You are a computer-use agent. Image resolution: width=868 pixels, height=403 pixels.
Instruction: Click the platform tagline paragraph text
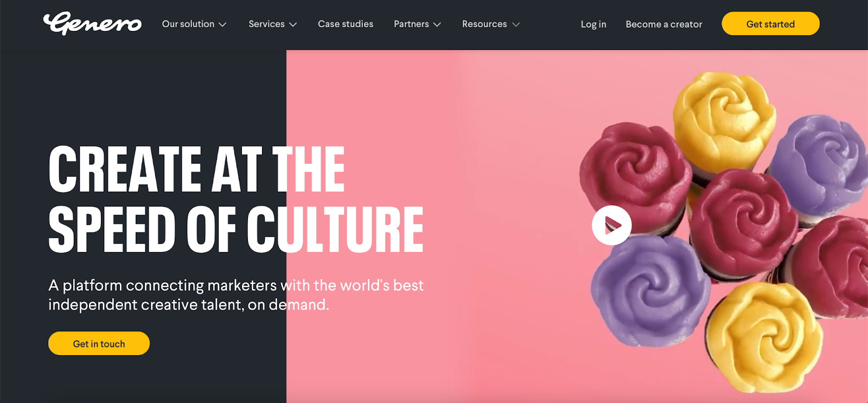(236, 295)
